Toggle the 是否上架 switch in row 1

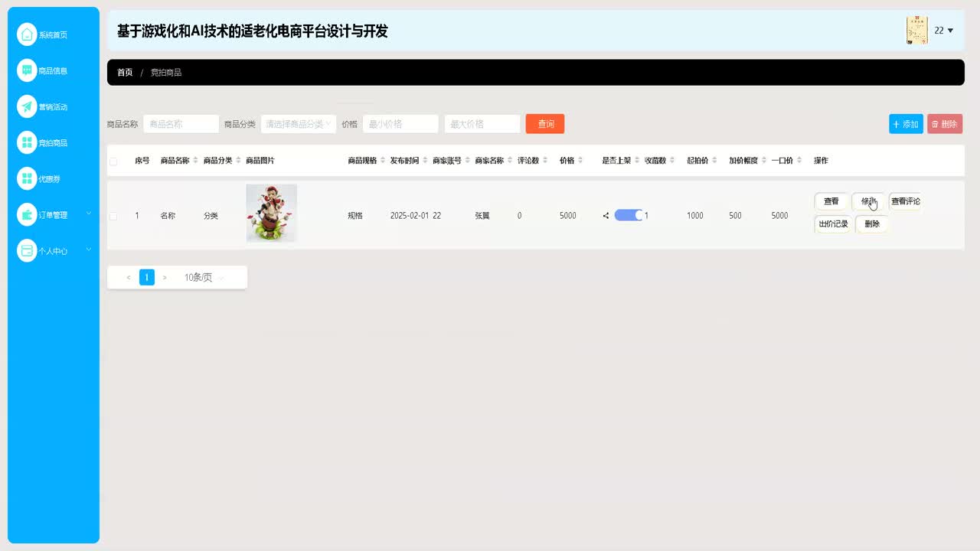pyautogui.click(x=629, y=216)
